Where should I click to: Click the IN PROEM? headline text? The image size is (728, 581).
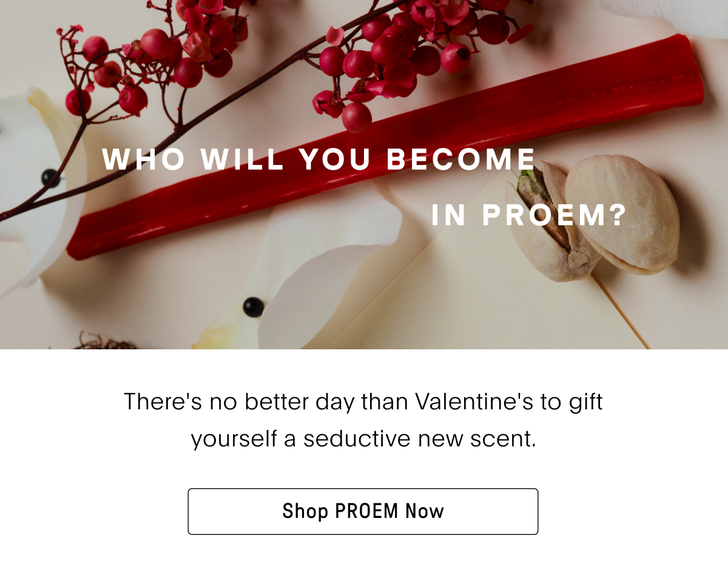pyautogui.click(x=529, y=215)
